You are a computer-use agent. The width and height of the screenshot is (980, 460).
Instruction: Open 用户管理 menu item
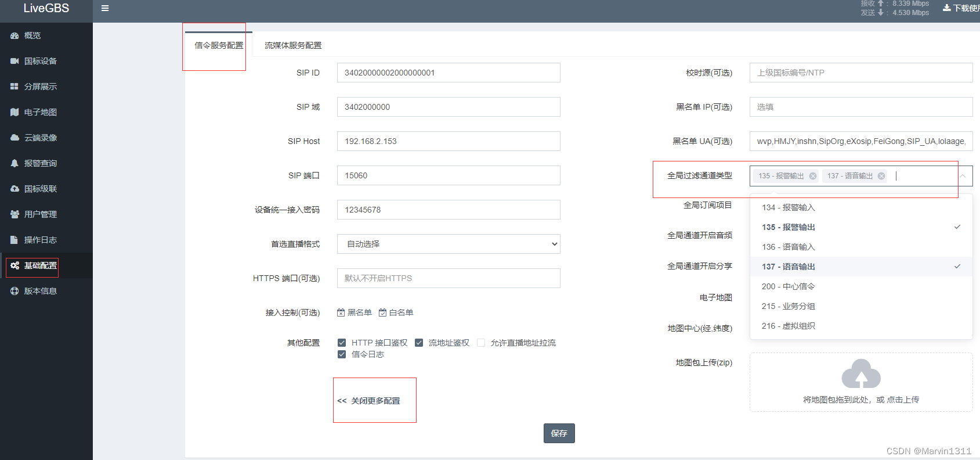(x=46, y=214)
